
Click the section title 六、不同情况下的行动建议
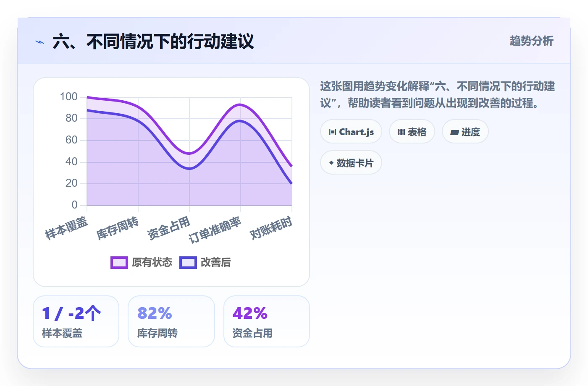[153, 42]
